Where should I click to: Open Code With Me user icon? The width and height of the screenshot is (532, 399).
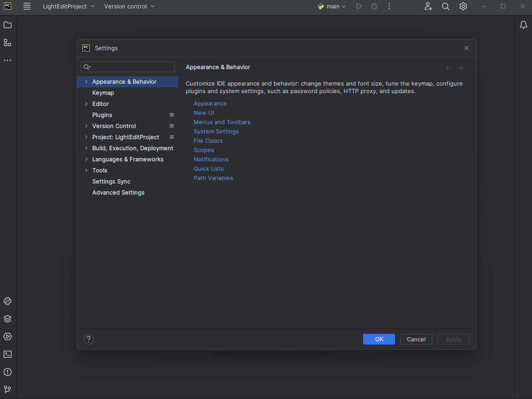coord(428,6)
